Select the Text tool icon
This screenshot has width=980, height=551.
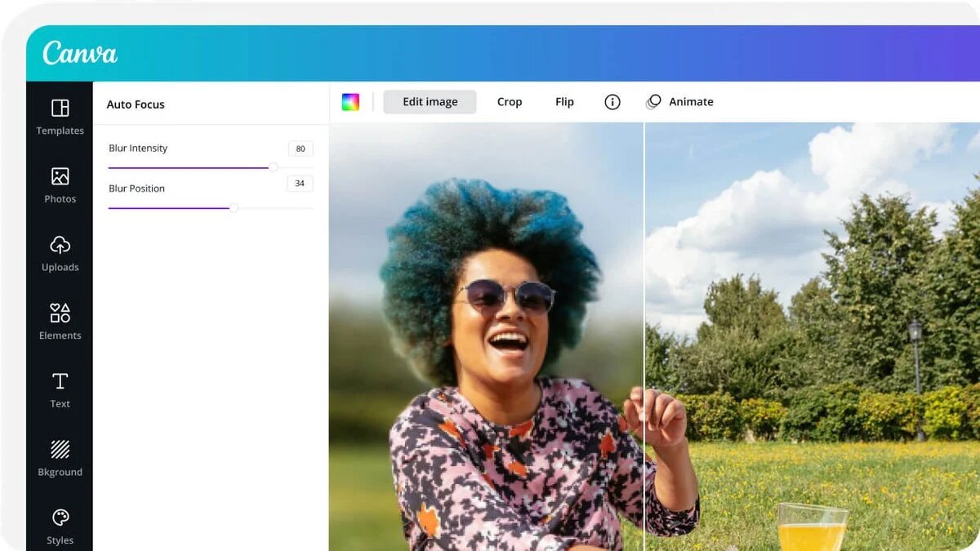[x=60, y=381]
